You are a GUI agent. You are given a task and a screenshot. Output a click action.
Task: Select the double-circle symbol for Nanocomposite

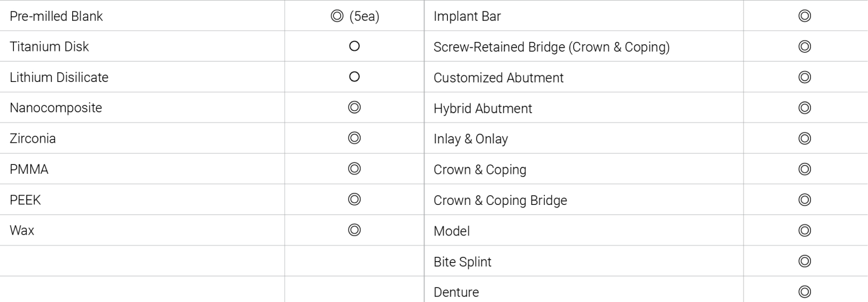[x=354, y=108]
